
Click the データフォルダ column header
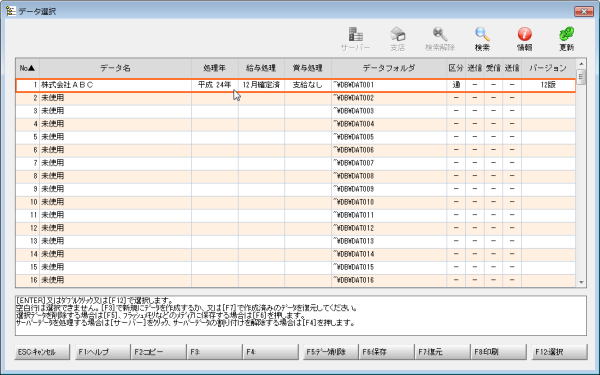[x=389, y=68]
